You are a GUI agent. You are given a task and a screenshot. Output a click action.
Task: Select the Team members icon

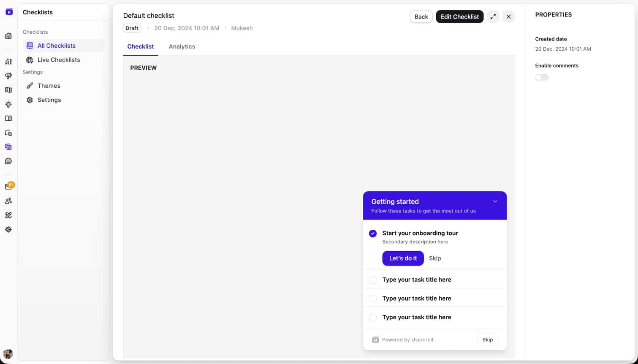tap(8, 201)
